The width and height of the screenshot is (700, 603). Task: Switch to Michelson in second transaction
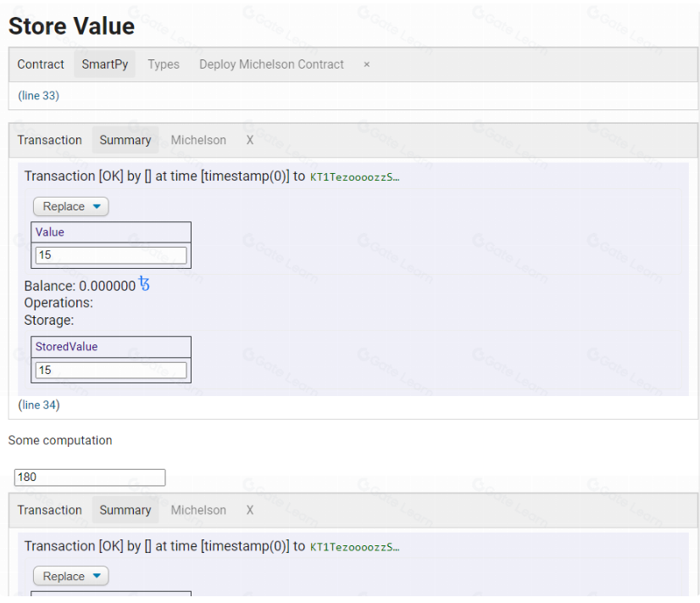pyautogui.click(x=198, y=510)
